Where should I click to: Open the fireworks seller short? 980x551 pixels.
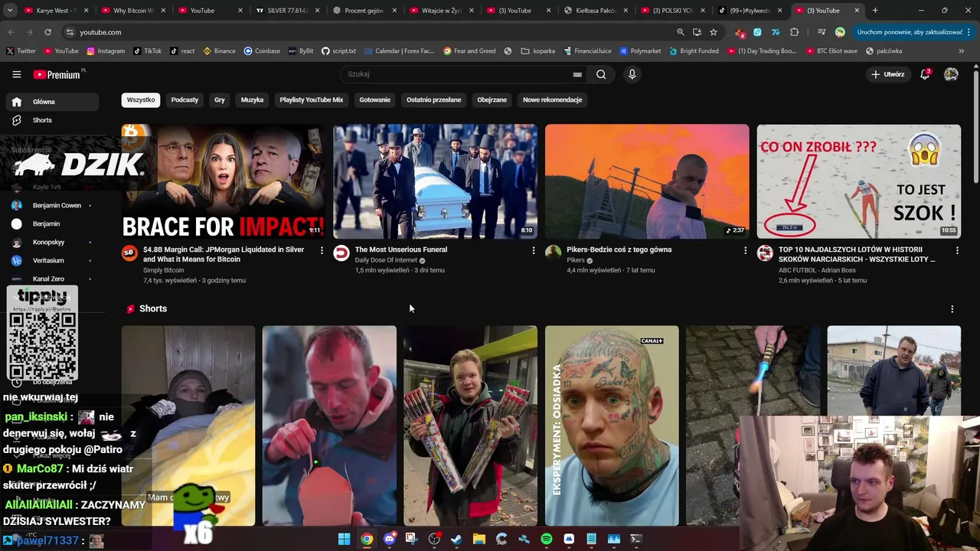(470, 425)
